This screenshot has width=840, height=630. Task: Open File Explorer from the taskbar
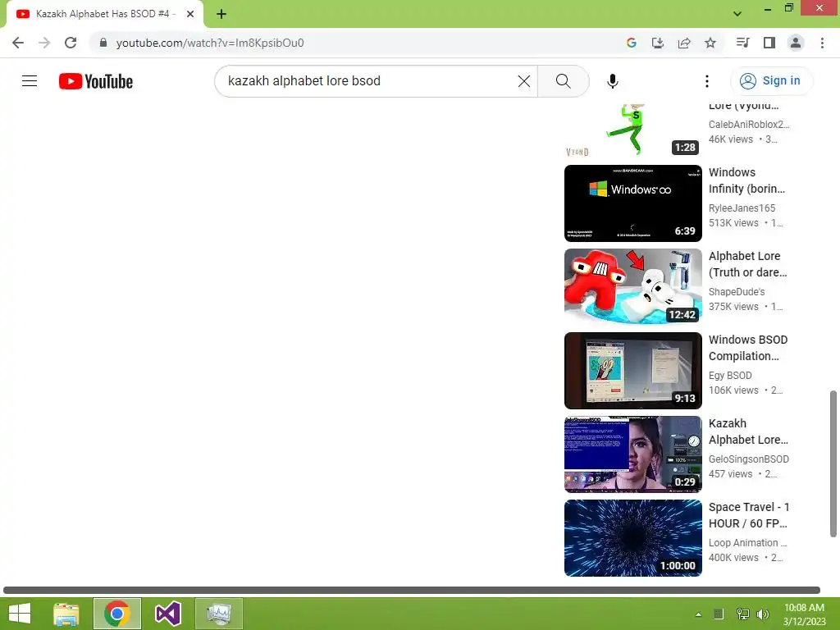tap(66, 614)
